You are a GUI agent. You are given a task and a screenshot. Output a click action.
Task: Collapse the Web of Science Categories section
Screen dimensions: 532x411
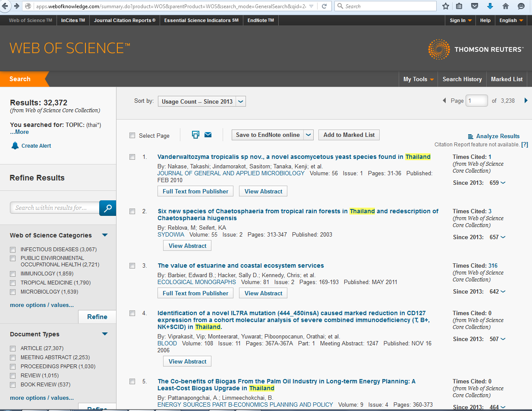pyautogui.click(x=105, y=235)
